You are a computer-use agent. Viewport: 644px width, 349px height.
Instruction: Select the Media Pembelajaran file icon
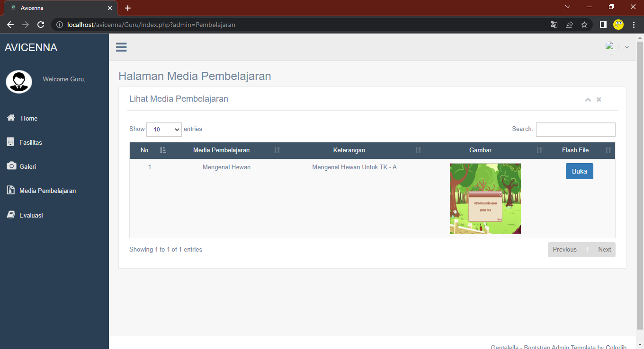(x=10, y=190)
